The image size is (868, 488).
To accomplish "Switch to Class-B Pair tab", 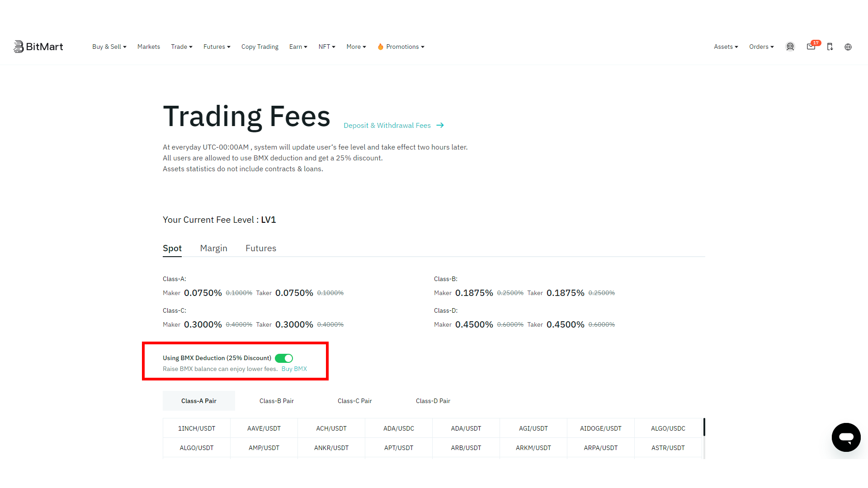I will click(x=277, y=401).
